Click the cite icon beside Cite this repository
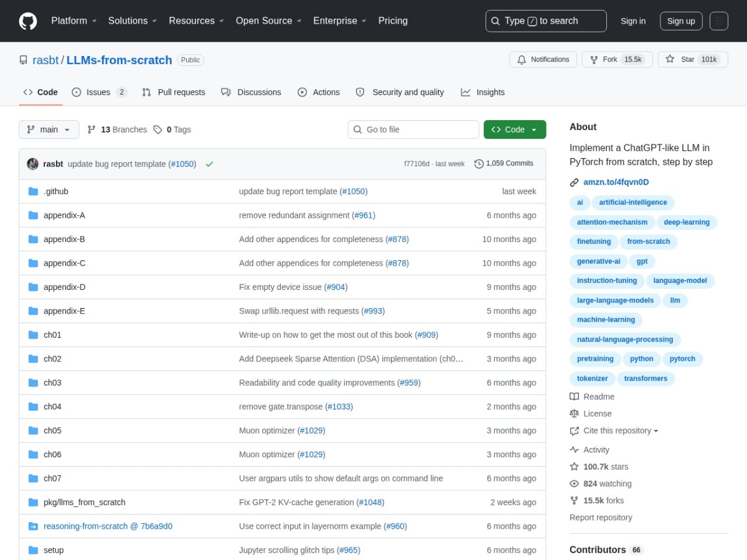This screenshot has height=560, width=747. (574, 431)
